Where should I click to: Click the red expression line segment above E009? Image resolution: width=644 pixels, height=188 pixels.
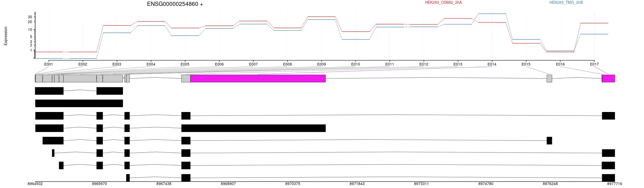[x=321, y=17]
